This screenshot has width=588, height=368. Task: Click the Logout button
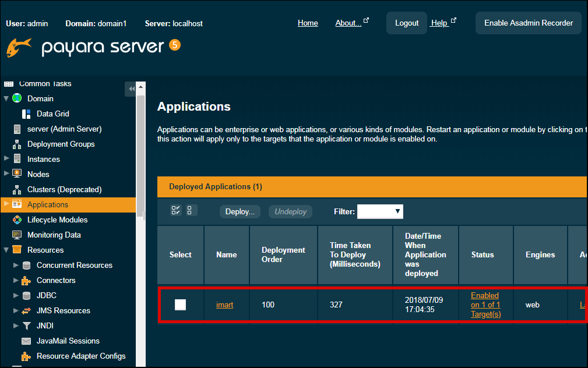tap(406, 23)
